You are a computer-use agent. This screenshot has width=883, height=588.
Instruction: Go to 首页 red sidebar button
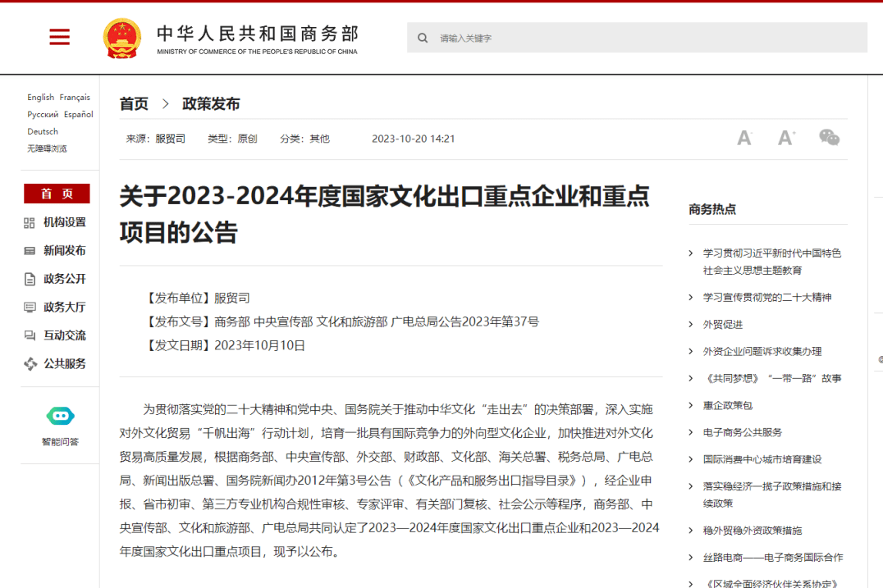pyautogui.click(x=57, y=194)
